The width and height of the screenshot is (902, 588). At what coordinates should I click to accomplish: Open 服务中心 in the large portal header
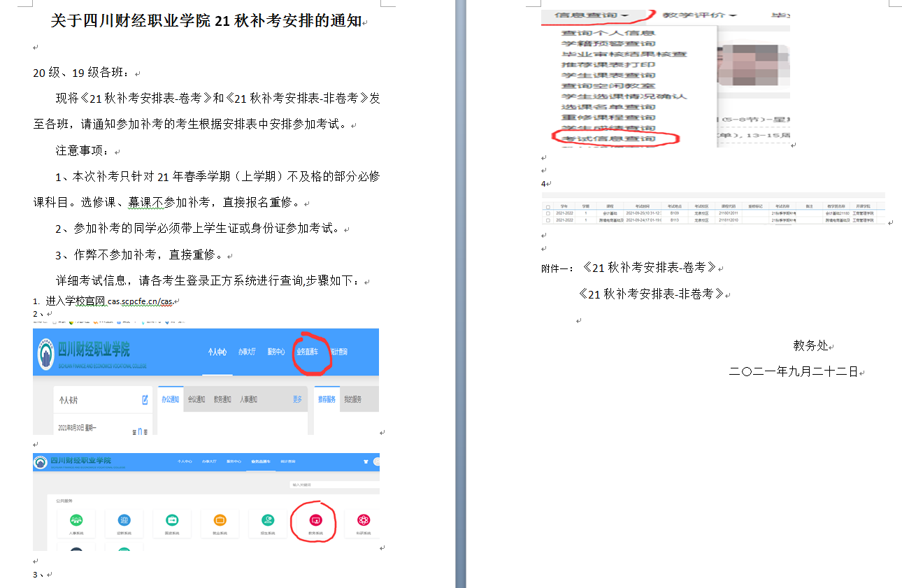click(276, 352)
